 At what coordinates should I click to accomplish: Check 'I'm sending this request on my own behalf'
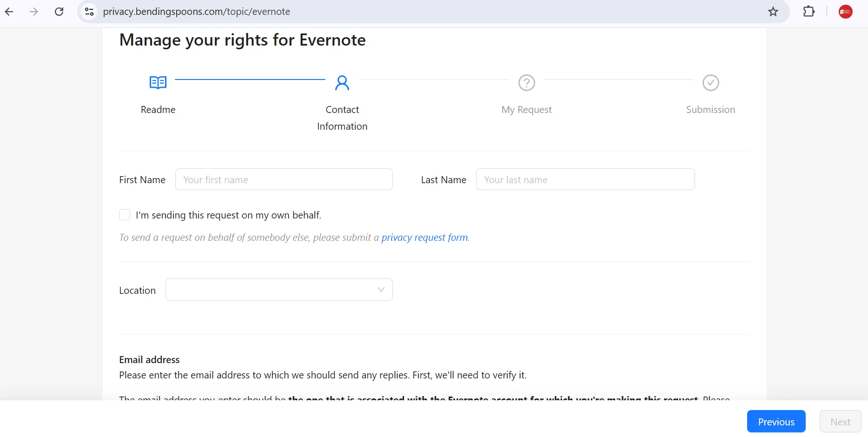pyautogui.click(x=124, y=215)
